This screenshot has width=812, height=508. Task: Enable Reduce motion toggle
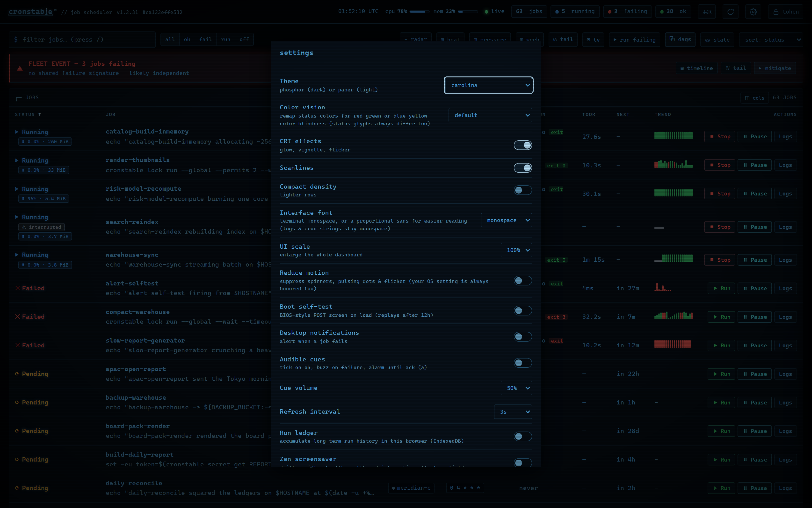[x=523, y=281]
